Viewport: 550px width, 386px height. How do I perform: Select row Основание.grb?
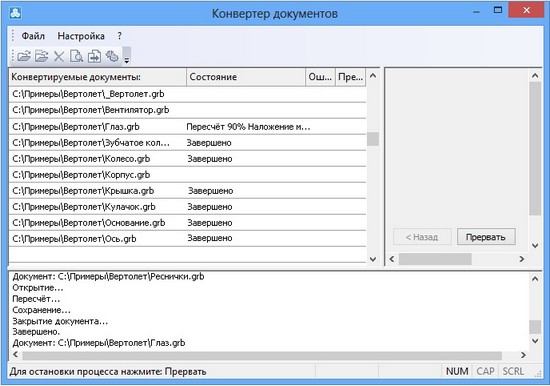click(x=187, y=223)
